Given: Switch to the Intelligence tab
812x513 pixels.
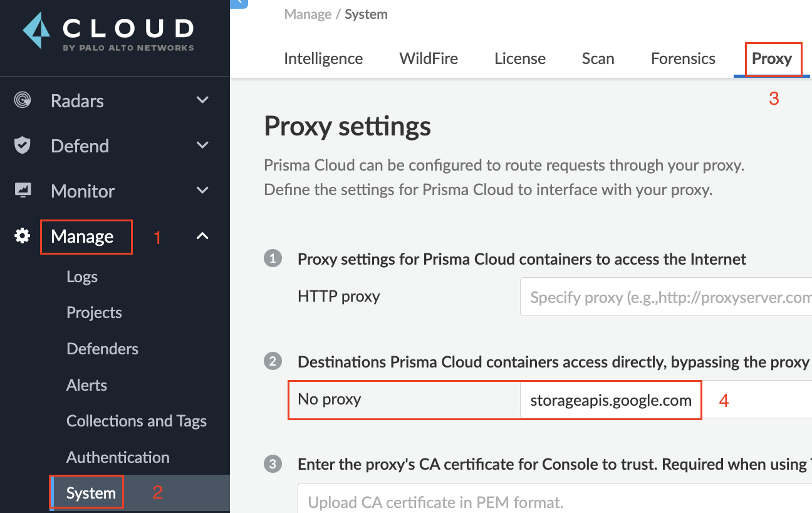Looking at the screenshot, I should click(x=323, y=59).
